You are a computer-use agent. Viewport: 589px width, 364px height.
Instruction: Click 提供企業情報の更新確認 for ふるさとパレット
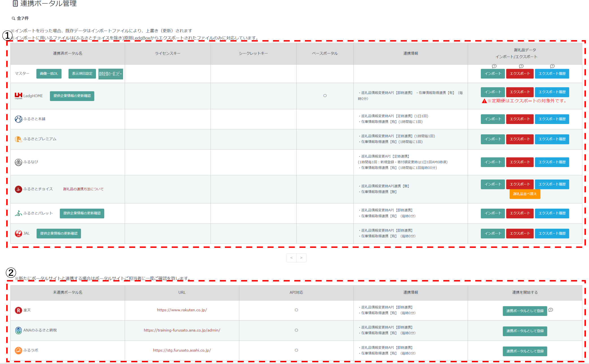tap(82, 213)
